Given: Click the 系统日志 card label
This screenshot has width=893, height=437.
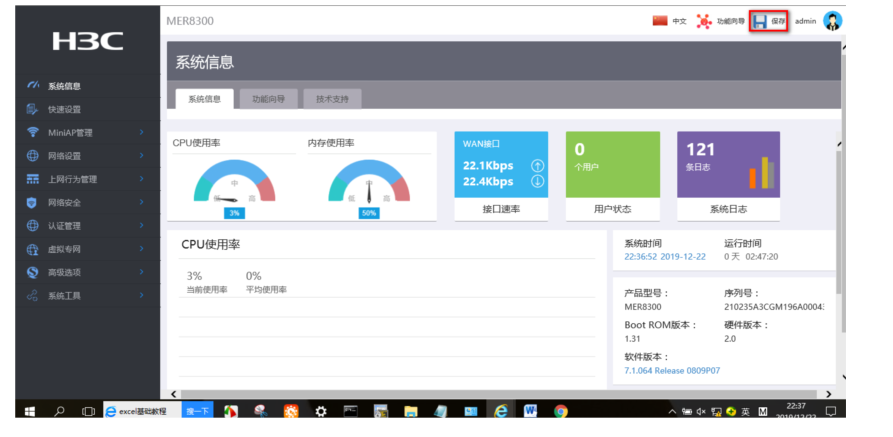Looking at the screenshot, I should tap(728, 209).
